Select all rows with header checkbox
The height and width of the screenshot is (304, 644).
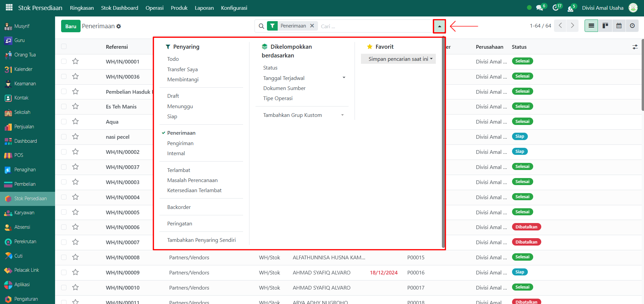[x=64, y=47]
